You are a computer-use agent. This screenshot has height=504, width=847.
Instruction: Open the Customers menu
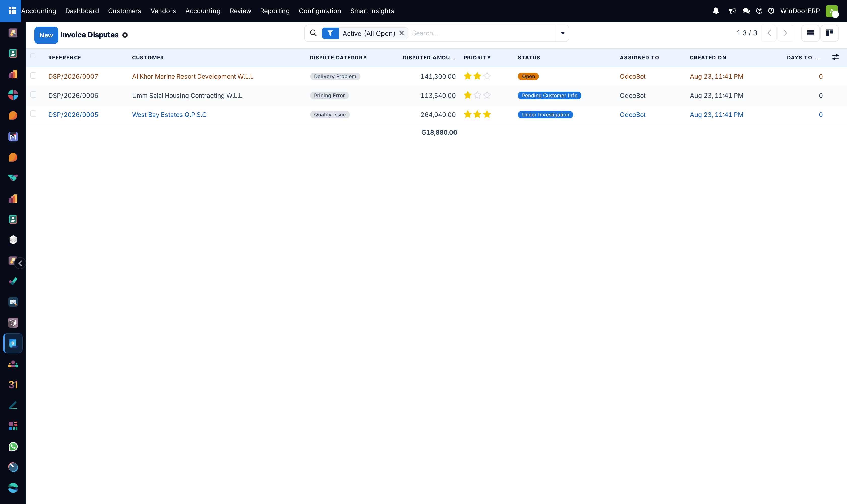point(124,11)
